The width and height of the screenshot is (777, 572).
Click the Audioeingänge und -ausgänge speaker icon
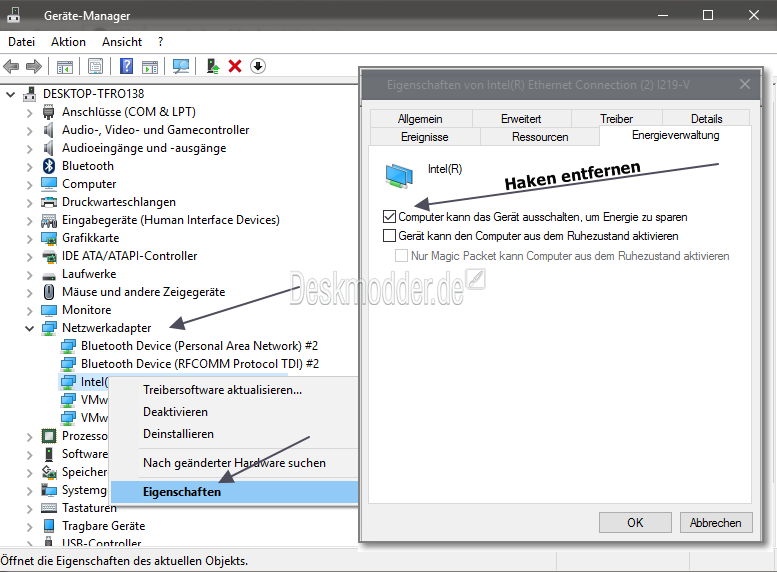pos(49,148)
